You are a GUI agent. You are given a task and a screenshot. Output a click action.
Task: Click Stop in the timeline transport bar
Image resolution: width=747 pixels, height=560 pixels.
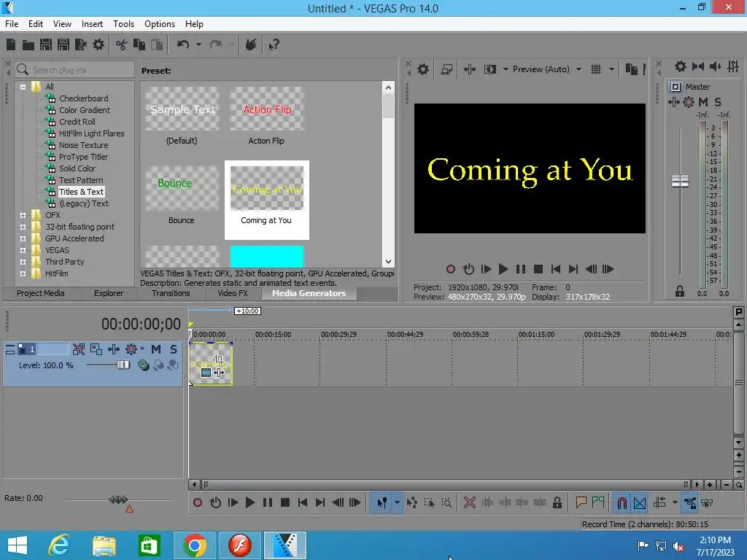285,503
